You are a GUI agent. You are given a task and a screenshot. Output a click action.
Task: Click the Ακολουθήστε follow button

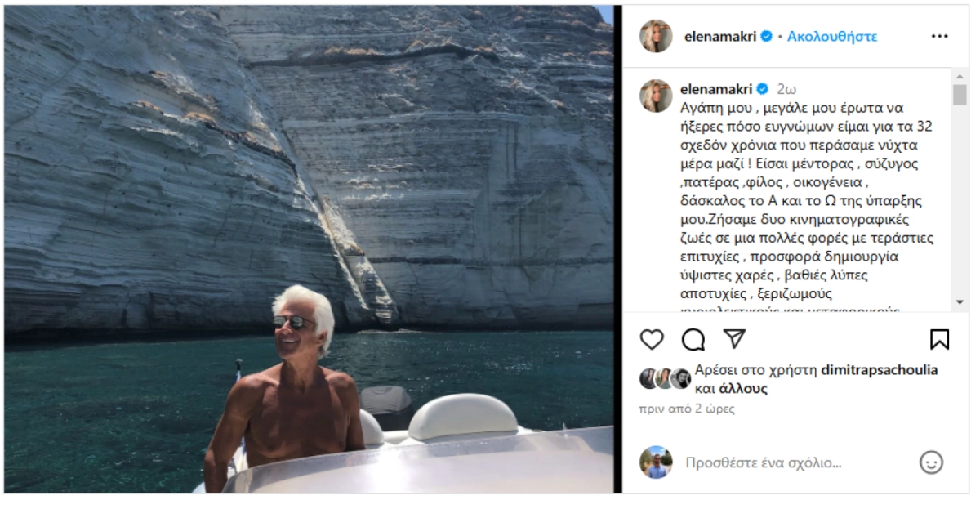832,37
